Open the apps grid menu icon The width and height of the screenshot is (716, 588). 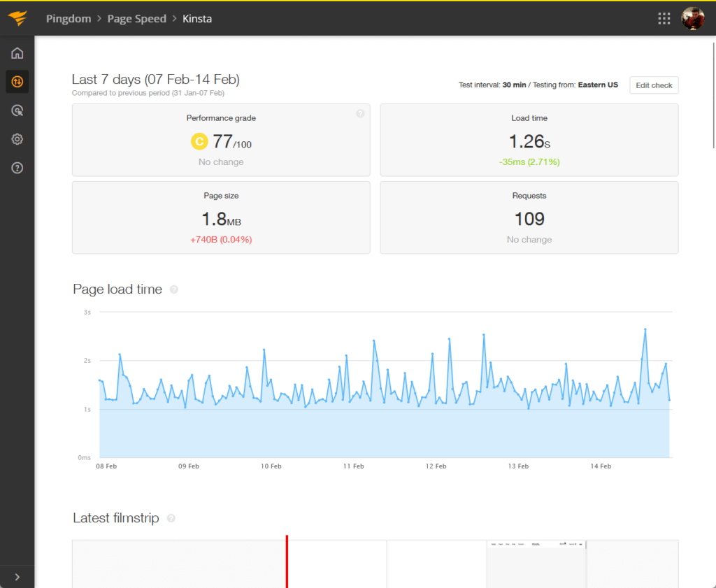[x=664, y=18]
